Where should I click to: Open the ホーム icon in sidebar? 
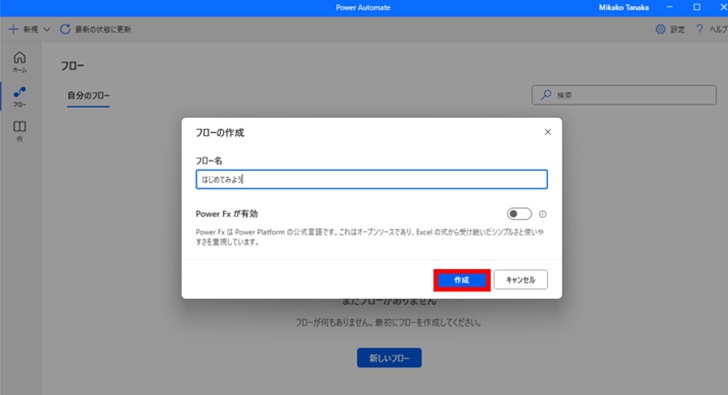pos(20,61)
